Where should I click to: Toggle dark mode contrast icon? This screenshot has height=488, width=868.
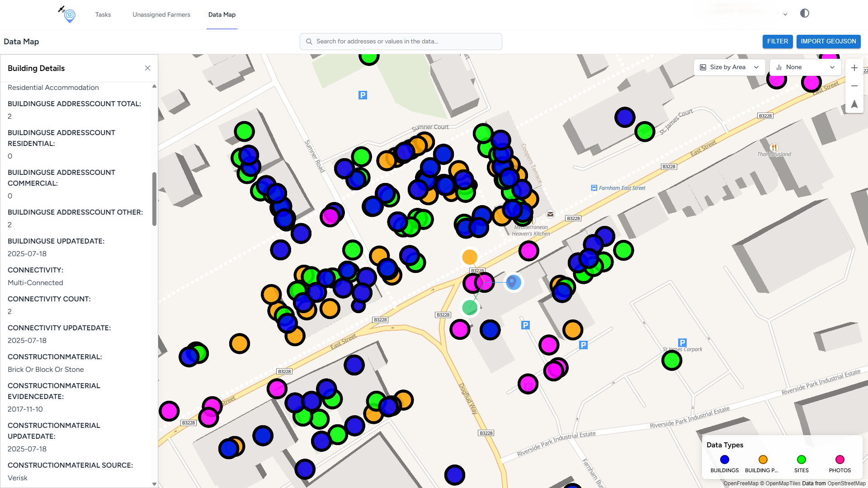pos(804,13)
